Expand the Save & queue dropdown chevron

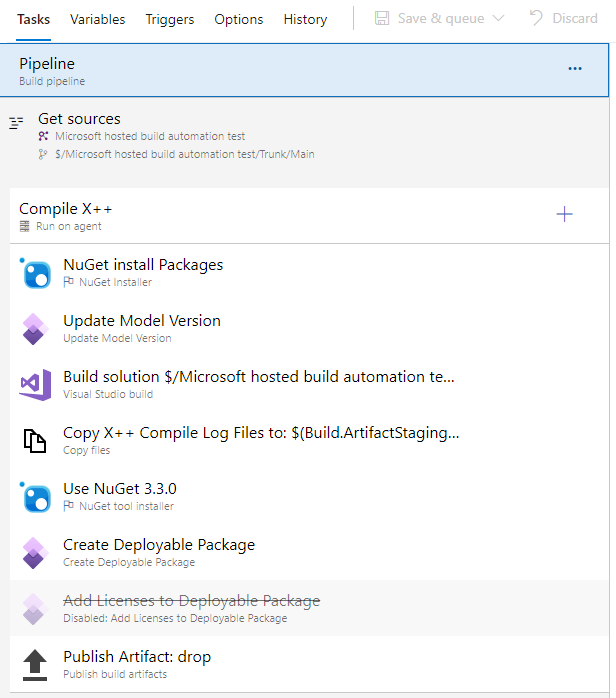(499, 18)
